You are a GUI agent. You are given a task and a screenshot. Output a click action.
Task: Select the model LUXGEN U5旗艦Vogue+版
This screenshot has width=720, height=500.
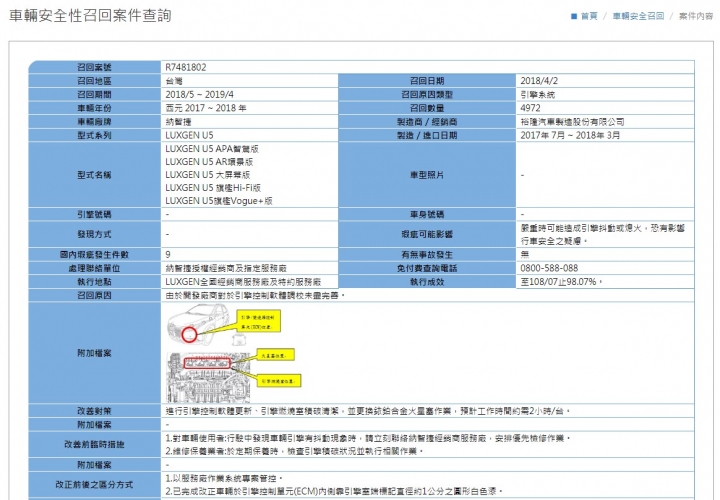click(219, 201)
